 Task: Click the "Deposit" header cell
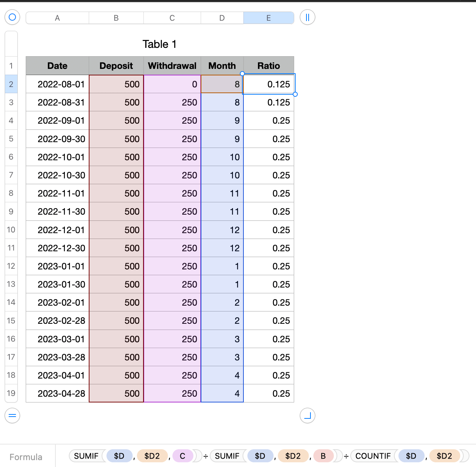coord(116,66)
